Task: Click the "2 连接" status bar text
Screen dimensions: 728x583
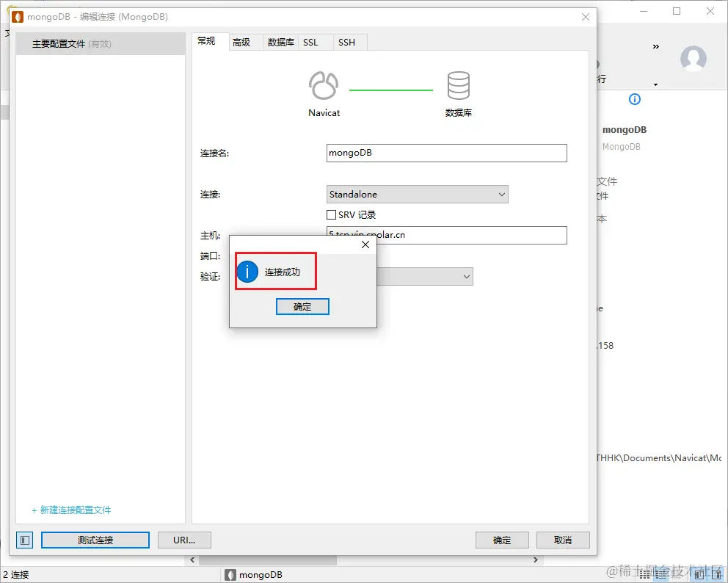Action: [16, 575]
